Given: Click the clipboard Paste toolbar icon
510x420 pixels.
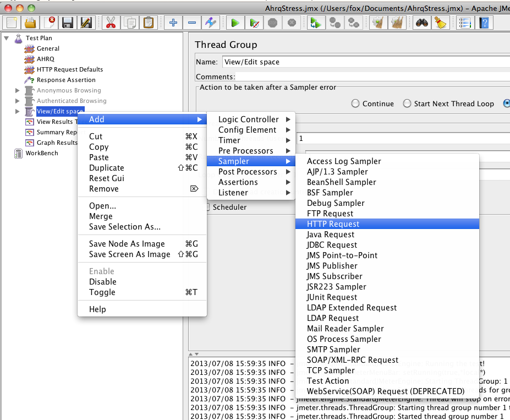Looking at the screenshot, I should tap(149, 23).
